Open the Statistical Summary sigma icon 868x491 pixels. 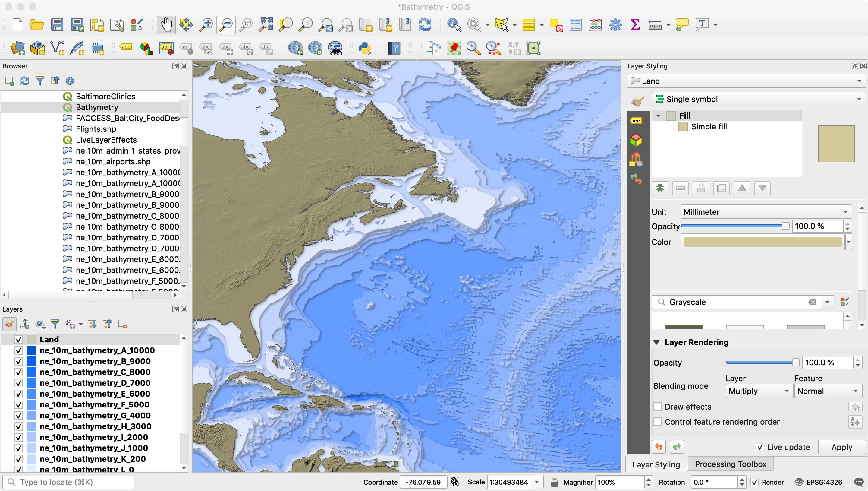(635, 25)
